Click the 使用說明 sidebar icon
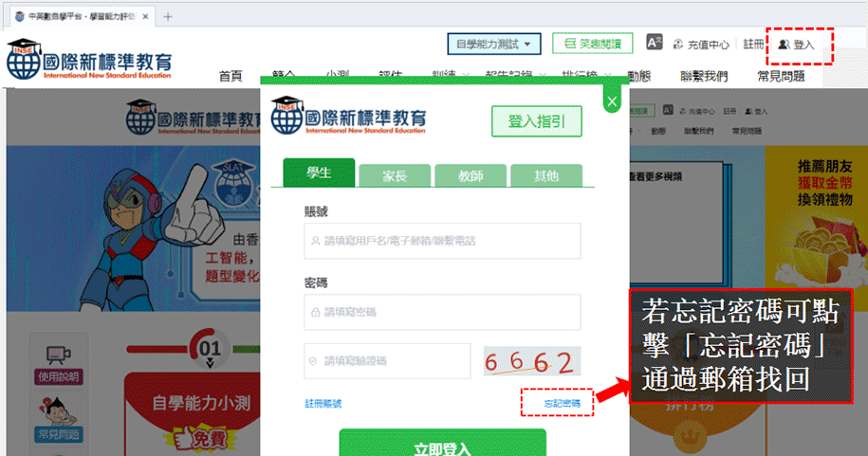 (58, 364)
